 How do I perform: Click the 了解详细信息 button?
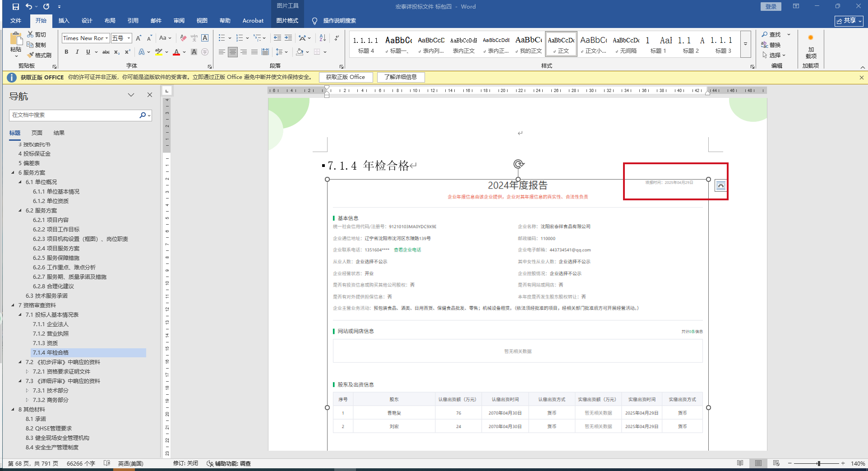(x=400, y=77)
